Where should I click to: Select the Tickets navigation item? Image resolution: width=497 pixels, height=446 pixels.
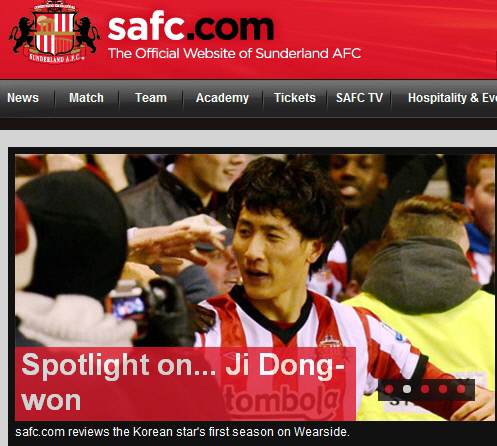pos(295,98)
